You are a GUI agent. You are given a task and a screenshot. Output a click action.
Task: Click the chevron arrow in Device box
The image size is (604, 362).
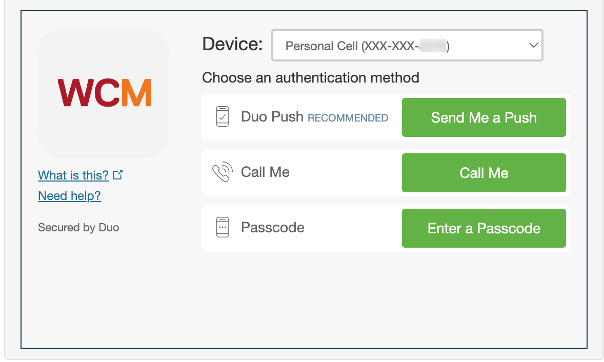(x=534, y=45)
